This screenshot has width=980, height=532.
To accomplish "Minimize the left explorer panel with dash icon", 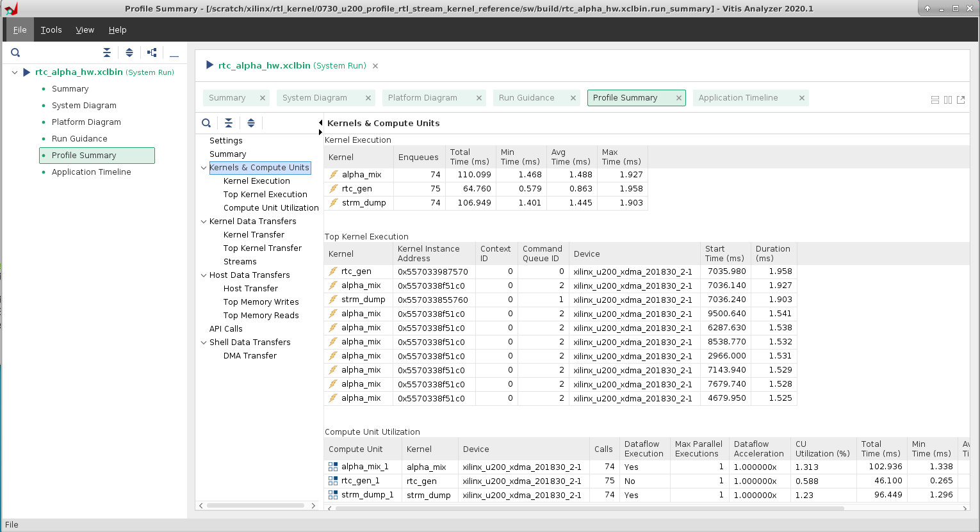I will (x=174, y=53).
